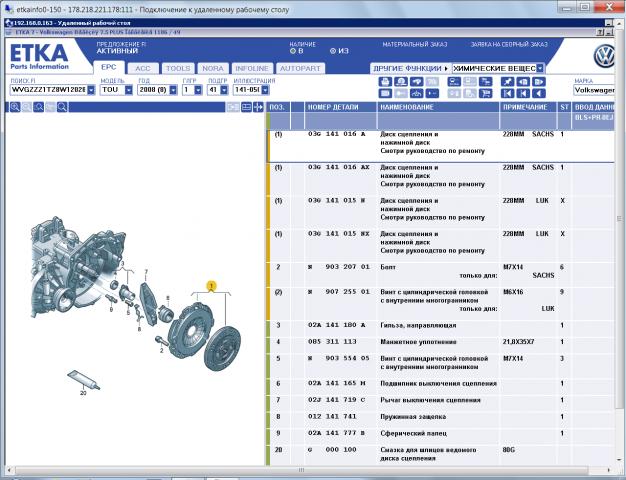Switch to the NORA tab

tap(213, 69)
